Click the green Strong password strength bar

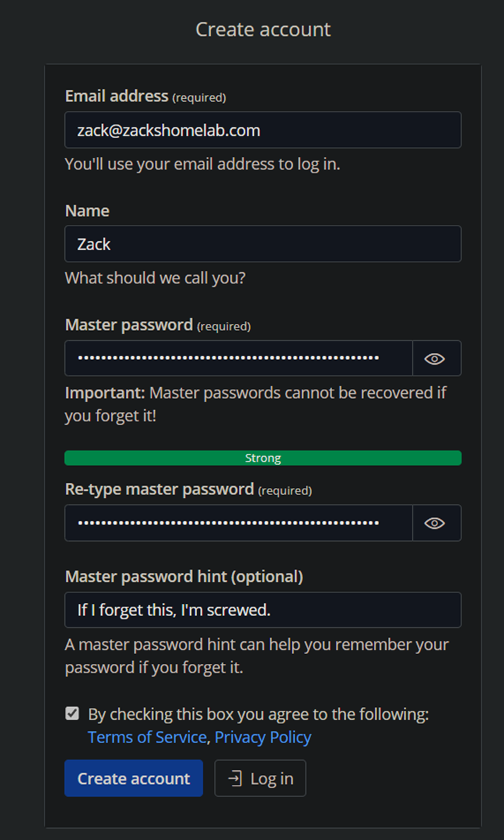[x=262, y=458]
